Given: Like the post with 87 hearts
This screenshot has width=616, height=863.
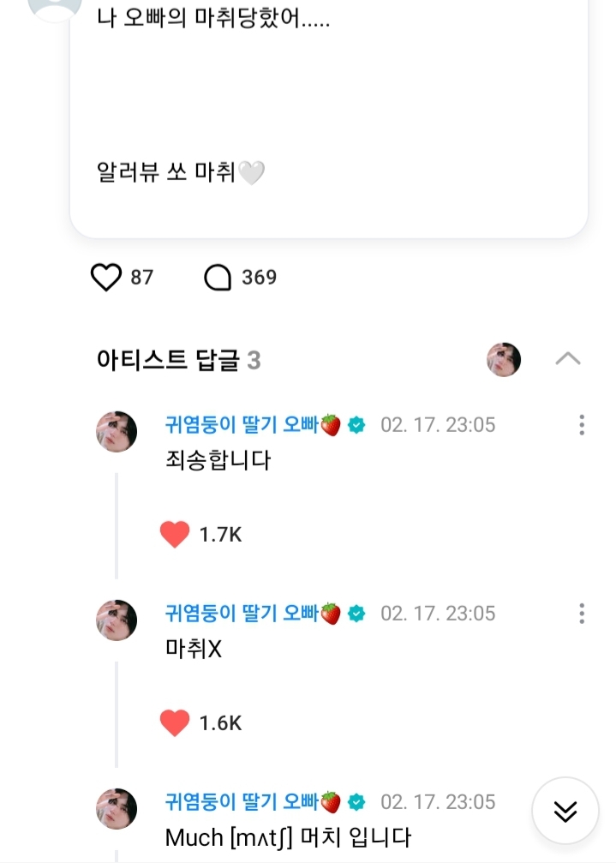Looking at the screenshot, I should click(x=106, y=278).
